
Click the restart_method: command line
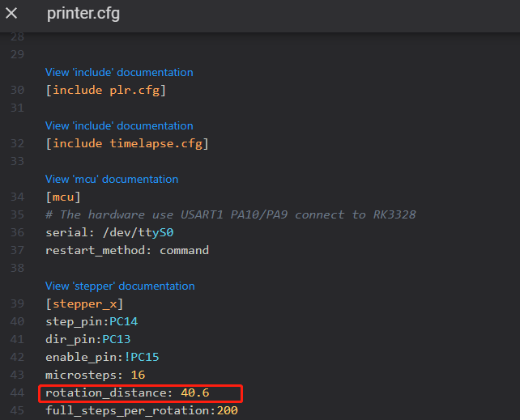pyautogui.click(x=127, y=250)
